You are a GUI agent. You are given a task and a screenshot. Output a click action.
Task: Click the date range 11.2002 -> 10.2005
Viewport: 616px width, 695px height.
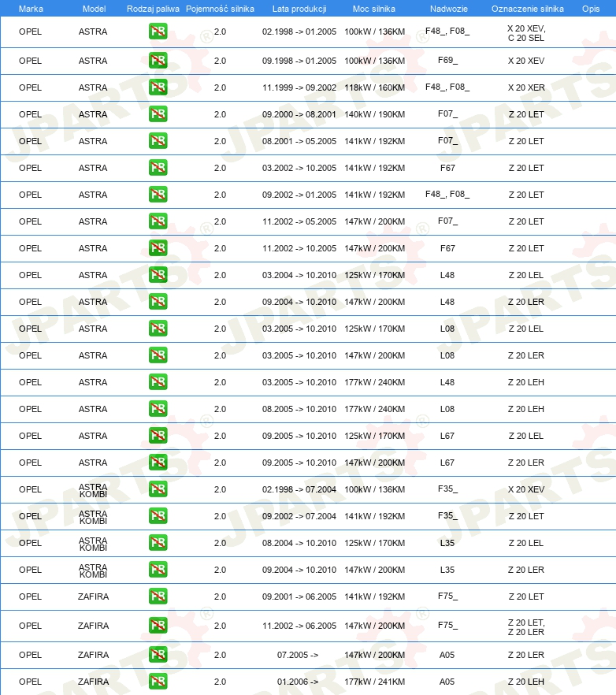[x=299, y=248]
